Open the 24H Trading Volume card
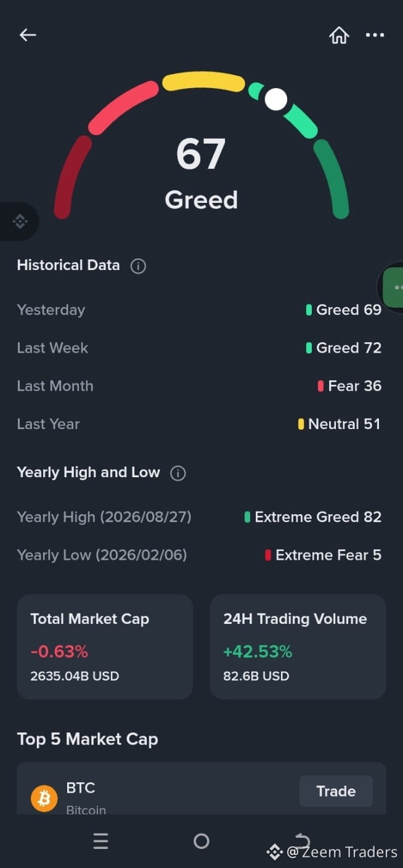The image size is (403, 868). point(298,647)
